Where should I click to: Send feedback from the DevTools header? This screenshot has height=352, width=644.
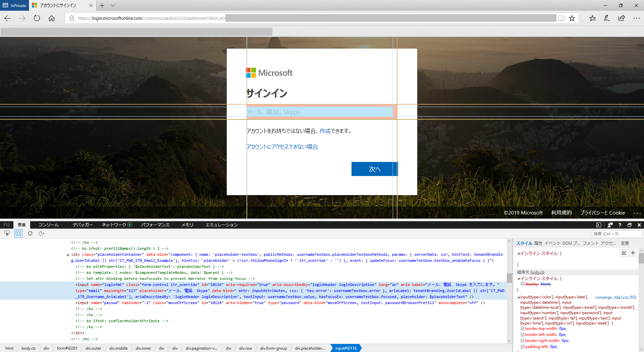pyautogui.click(x=610, y=225)
